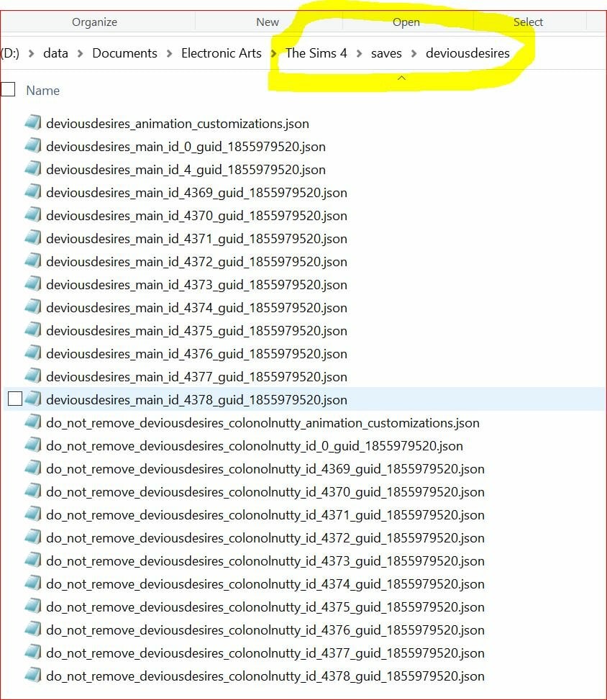Go to (D:) drive in breadcrumb
Screen dimensions: 607x700
(x=10, y=53)
